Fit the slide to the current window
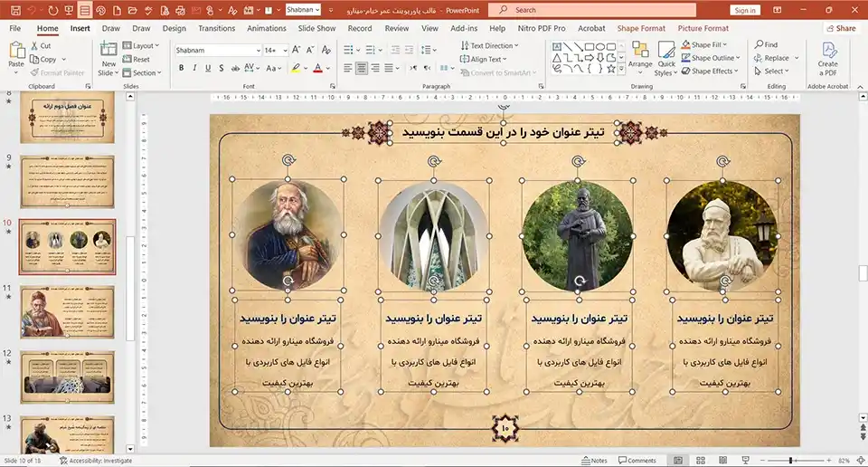 pos(861,461)
